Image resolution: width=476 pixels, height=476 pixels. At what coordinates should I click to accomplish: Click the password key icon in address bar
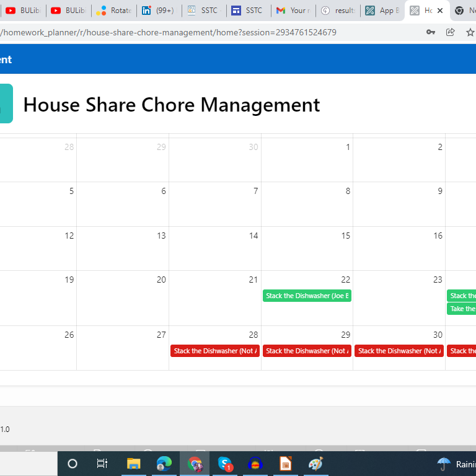[x=431, y=32]
